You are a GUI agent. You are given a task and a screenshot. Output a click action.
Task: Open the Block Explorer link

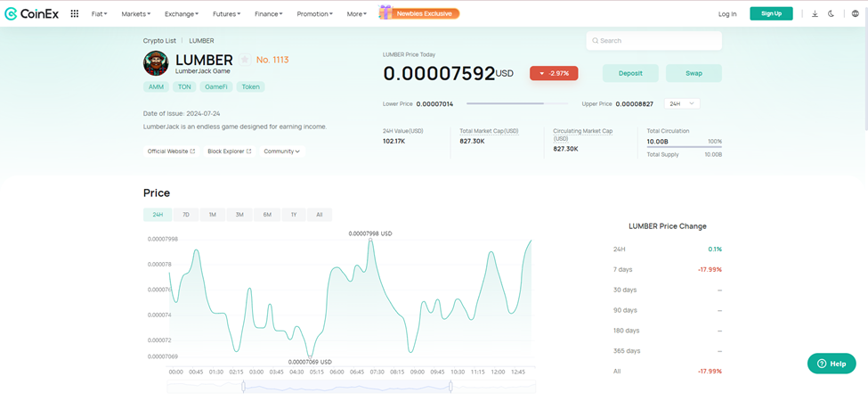point(229,151)
